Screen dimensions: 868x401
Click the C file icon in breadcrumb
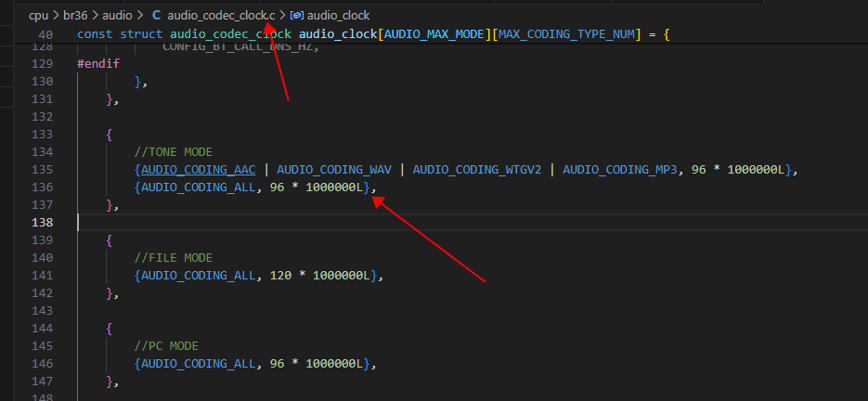156,16
